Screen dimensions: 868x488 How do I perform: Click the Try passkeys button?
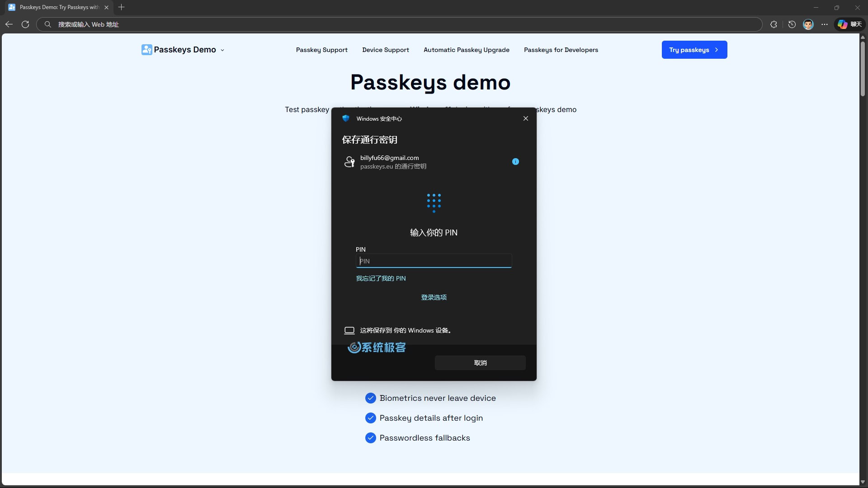point(694,50)
